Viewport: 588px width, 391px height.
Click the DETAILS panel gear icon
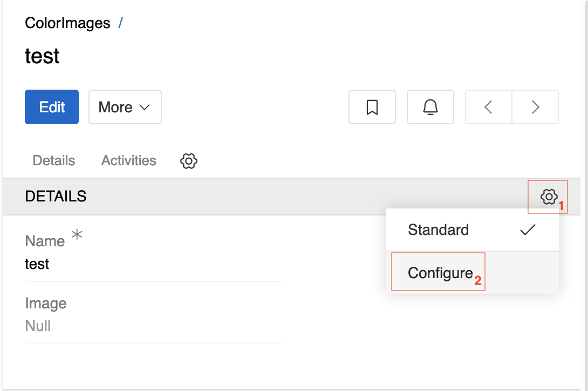(549, 197)
